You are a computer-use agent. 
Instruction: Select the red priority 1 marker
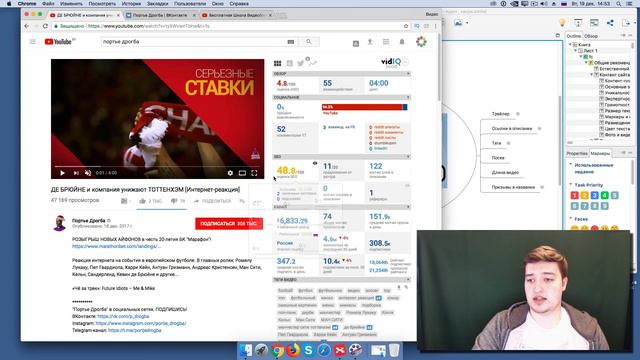tap(574, 196)
